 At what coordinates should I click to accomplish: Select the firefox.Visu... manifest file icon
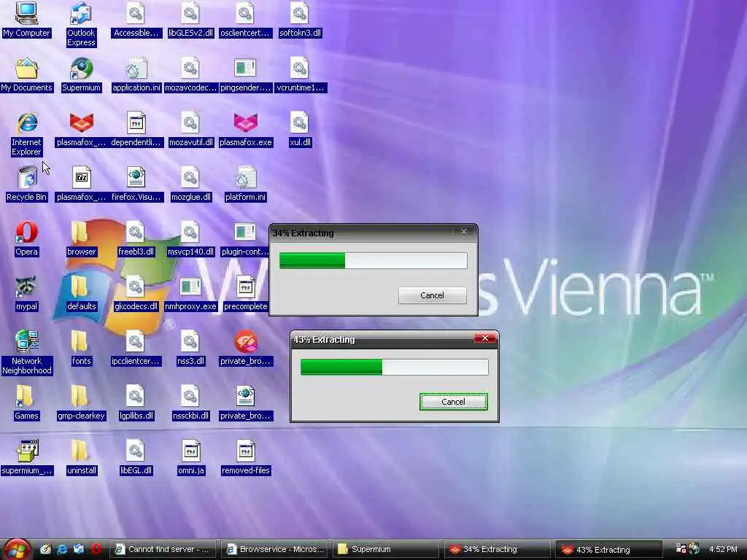pos(136,178)
